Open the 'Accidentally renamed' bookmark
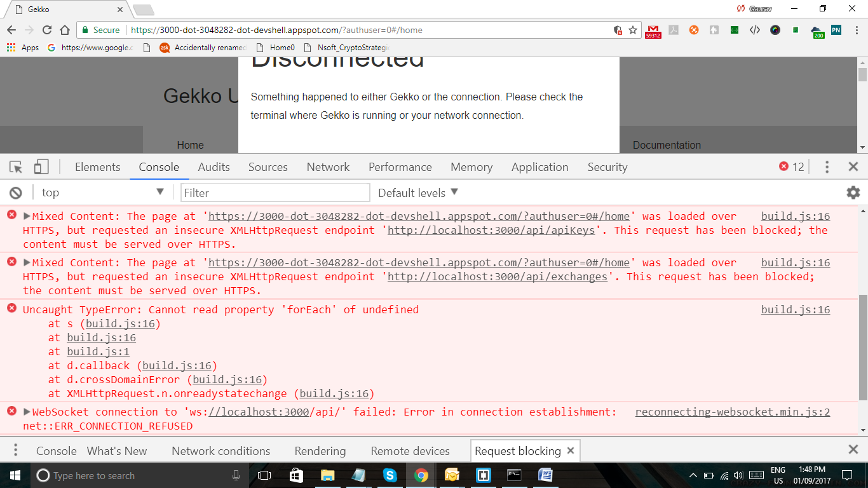The image size is (868, 488). click(202, 47)
